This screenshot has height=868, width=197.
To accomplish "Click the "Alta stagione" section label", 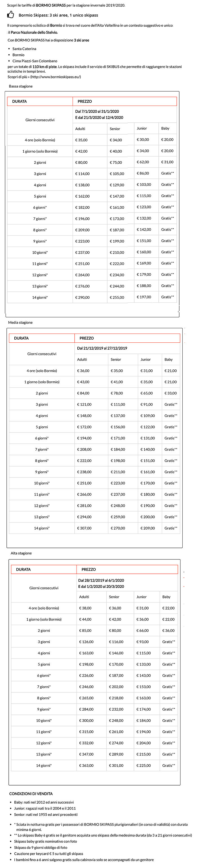I will 21,553.
